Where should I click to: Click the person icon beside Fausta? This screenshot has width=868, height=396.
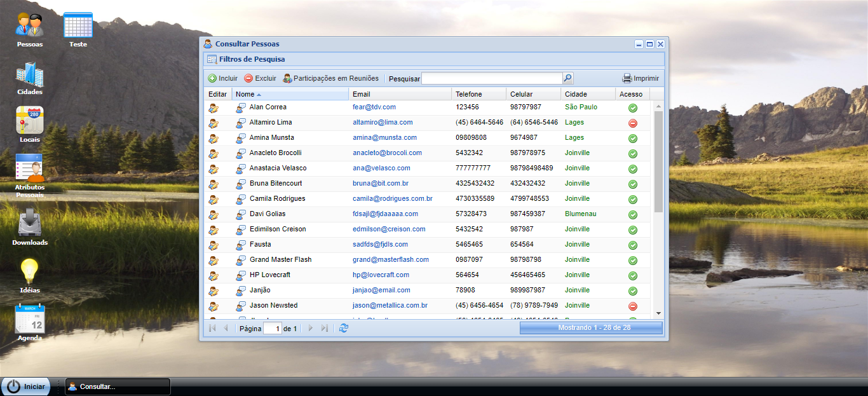click(x=241, y=245)
